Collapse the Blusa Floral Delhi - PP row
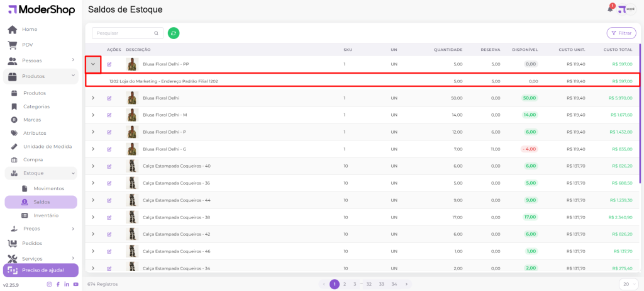Viewport: 644px width, 291px height. [x=93, y=64]
